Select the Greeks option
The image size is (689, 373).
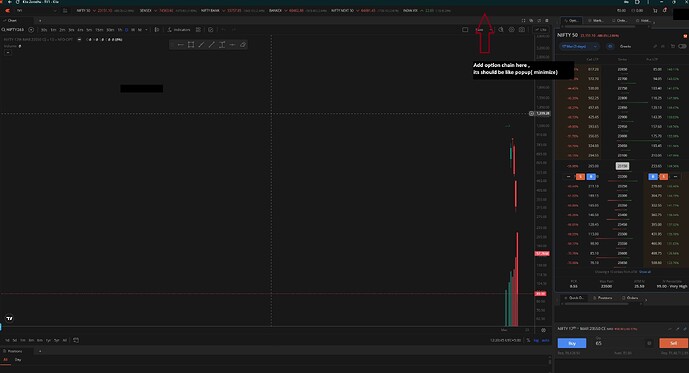(x=625, y=47)
